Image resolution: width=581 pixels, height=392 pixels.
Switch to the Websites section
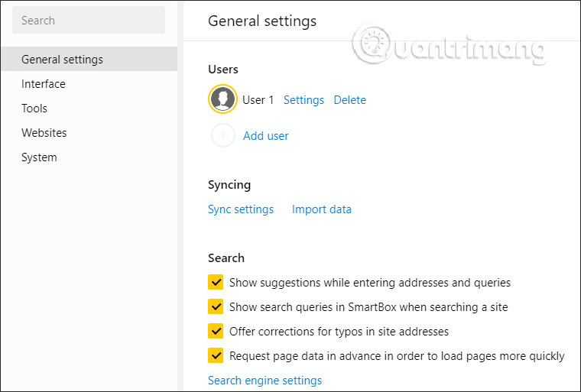44,133
